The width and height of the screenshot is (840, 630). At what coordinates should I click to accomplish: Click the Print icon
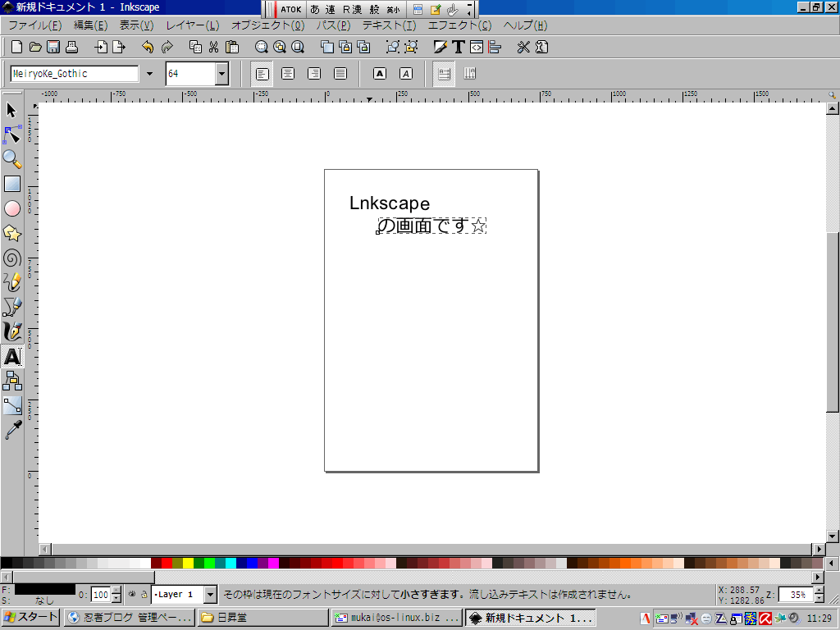[72, 47]
